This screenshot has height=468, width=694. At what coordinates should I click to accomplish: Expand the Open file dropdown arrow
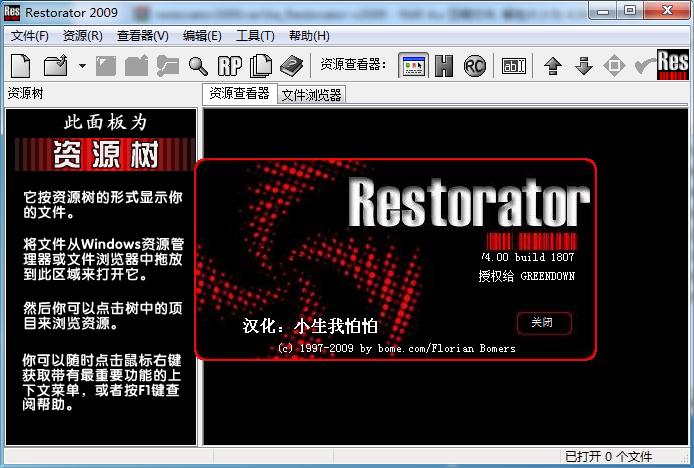coord(82,66)
